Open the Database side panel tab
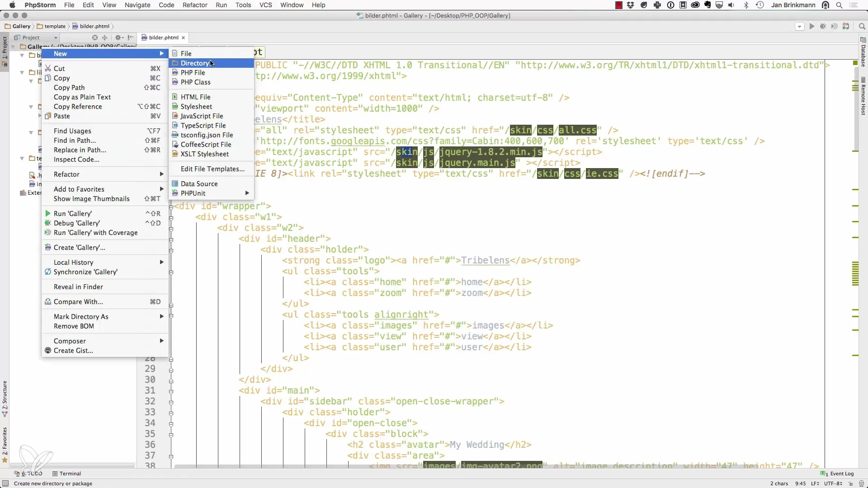The image size is (868, 488). (863, 52)
